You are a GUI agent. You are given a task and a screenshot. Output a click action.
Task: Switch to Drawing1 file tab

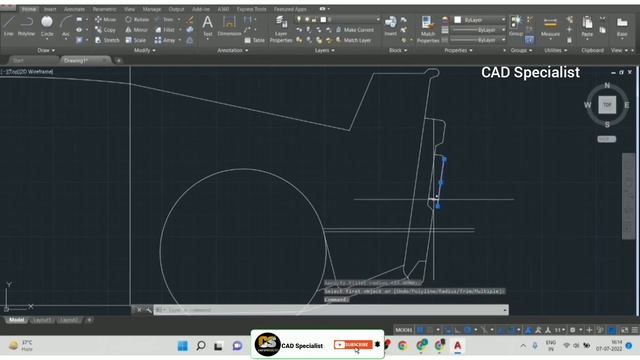pos(85,60)
